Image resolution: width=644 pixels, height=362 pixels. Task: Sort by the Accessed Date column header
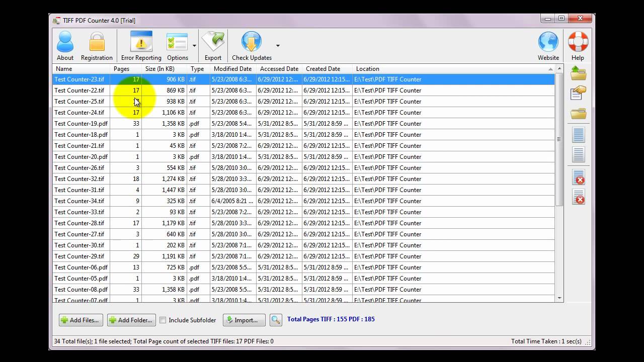(x=279, y=69)
